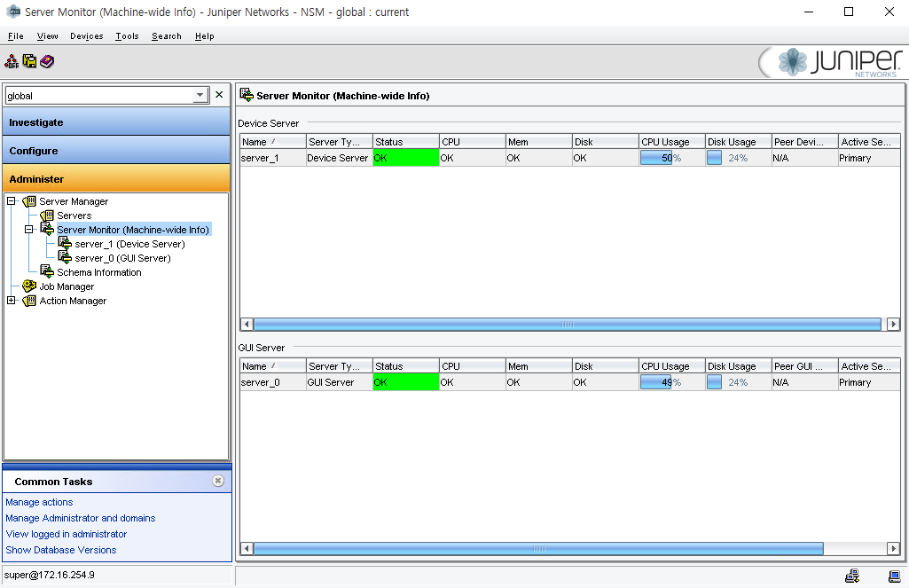909x588 pixels.
Task: Open the File menu
Action: click(x=16, y=36)
